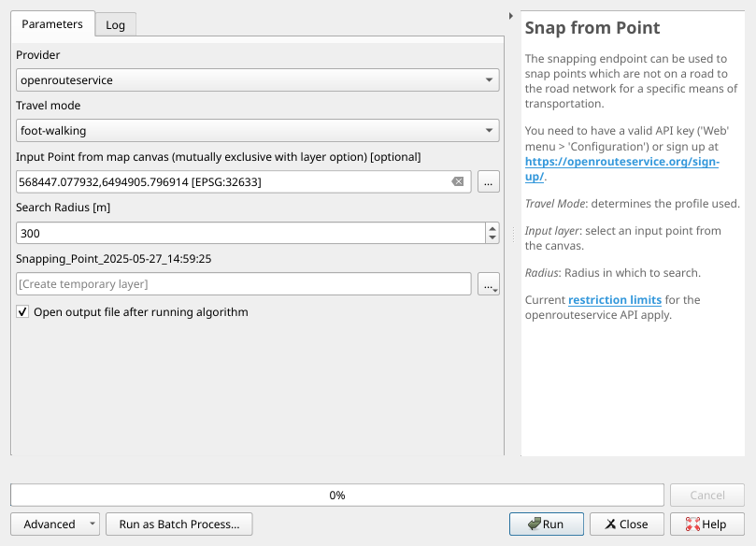Toggle Open output file after running algorithm
Screen dimensions: 756x546
point(22,312)
